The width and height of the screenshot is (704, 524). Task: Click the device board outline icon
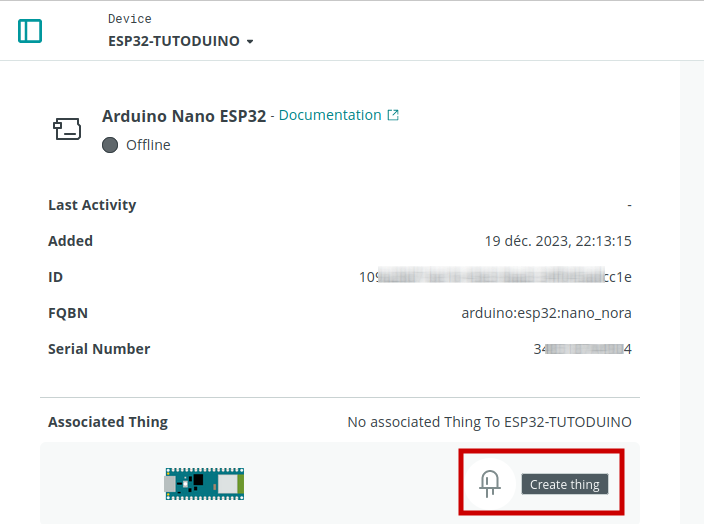(x=67, y=129)
